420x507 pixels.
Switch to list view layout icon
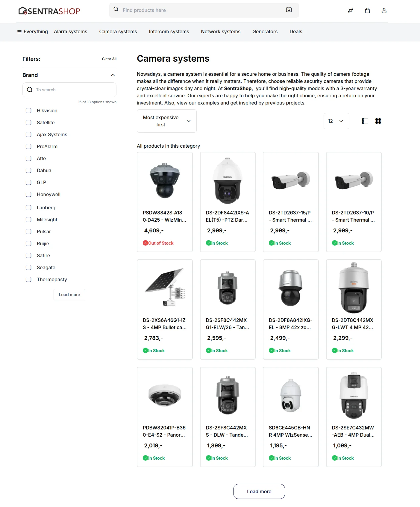365,121
